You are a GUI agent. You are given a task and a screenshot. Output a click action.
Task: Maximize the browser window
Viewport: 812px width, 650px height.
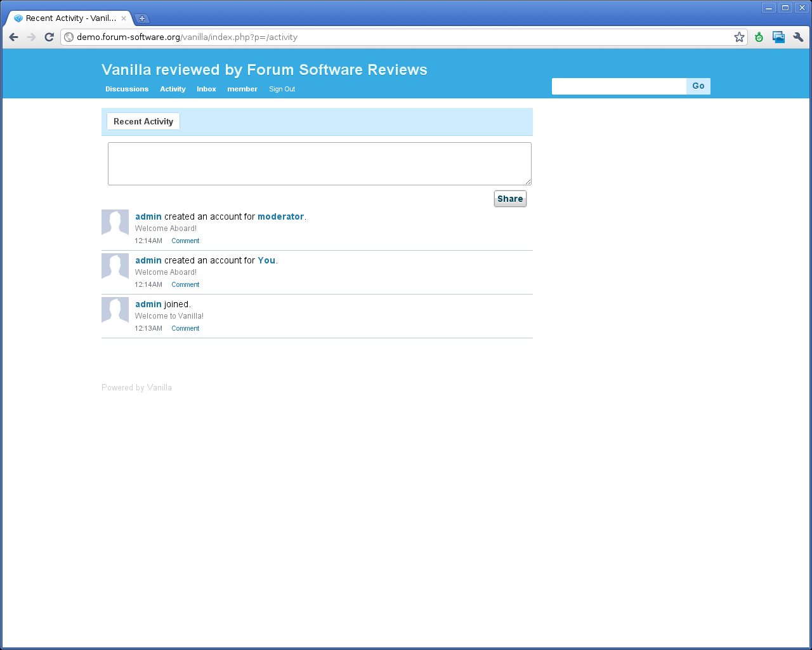tap(785, 8)
